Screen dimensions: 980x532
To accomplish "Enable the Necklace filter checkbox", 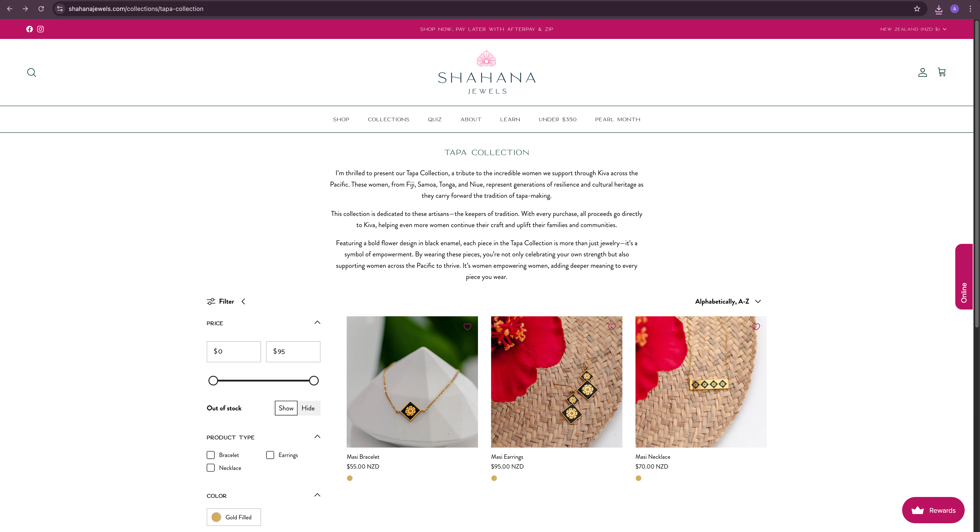I will (x=210, y=468).
